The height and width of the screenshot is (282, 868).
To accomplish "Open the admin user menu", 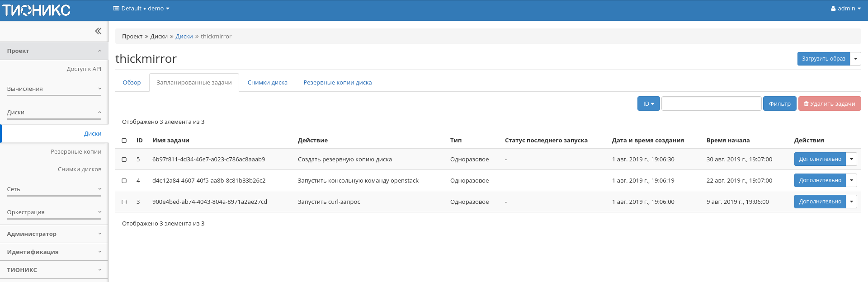I will [845, 9].
